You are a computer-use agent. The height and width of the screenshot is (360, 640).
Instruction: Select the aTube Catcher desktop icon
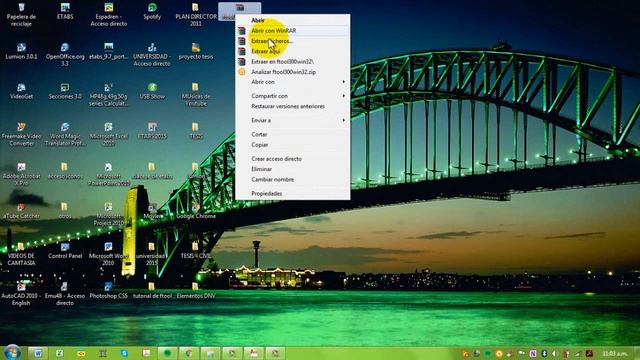[x=21, y=211]
